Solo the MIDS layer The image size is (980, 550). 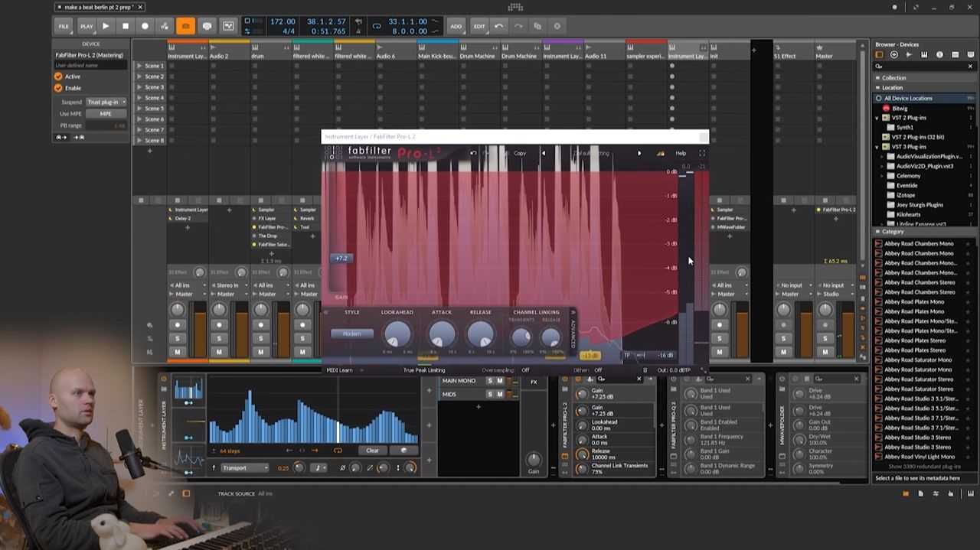491,395
